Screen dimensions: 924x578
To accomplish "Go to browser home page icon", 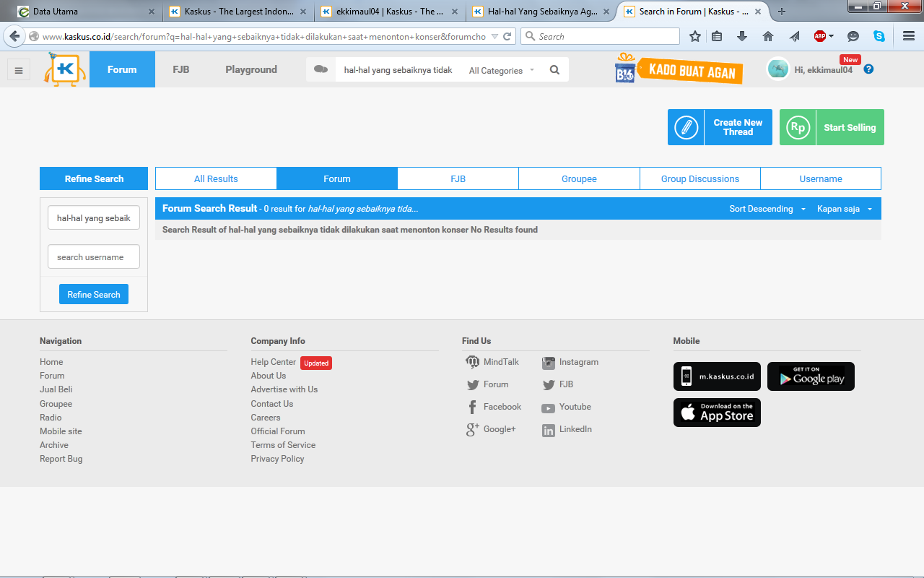I will click(768, 36).
